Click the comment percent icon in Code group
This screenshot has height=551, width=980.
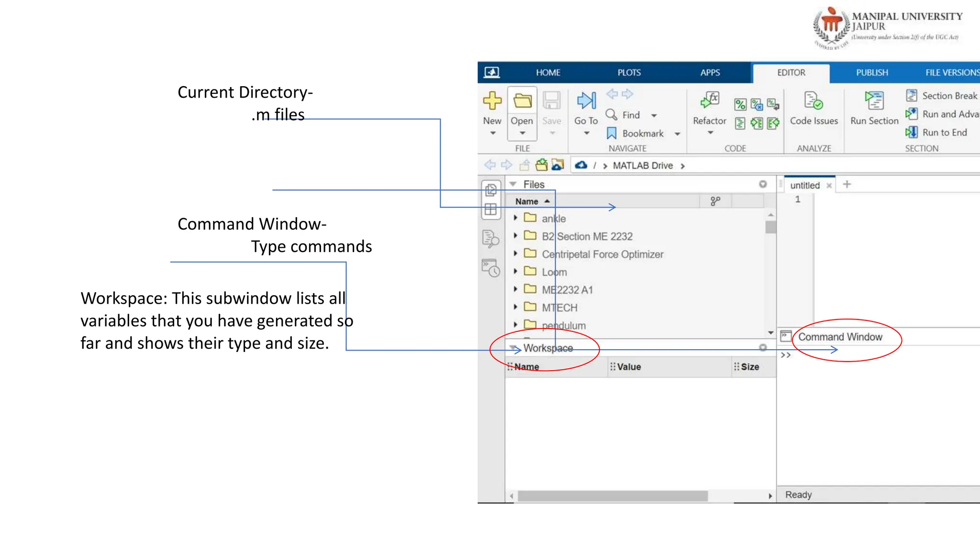[740, 104]
